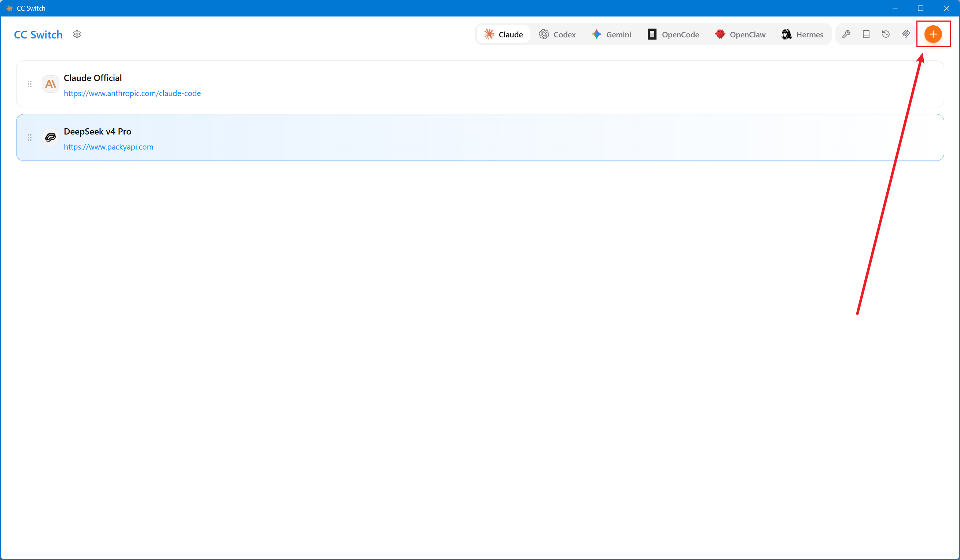Open the anthropic.com claude-code link
Screen dimensions: 960x560
pyautogui.click(x=132, y=93)
